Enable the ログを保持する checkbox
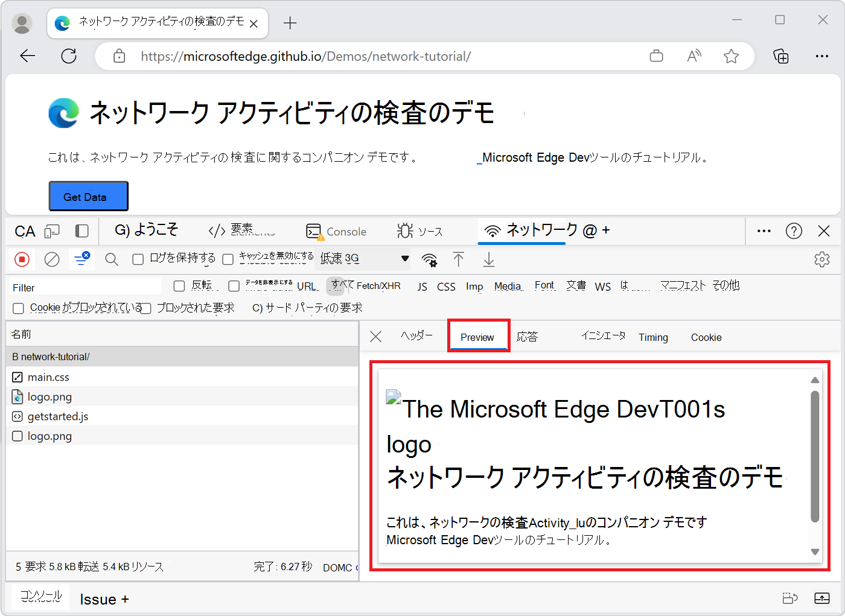Image resolution: width=845 pixels, height=616 pixels. click(138, 259)
